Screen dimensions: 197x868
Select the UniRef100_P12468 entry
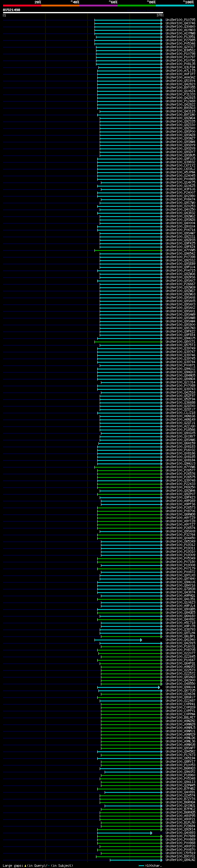coord(180,101)
